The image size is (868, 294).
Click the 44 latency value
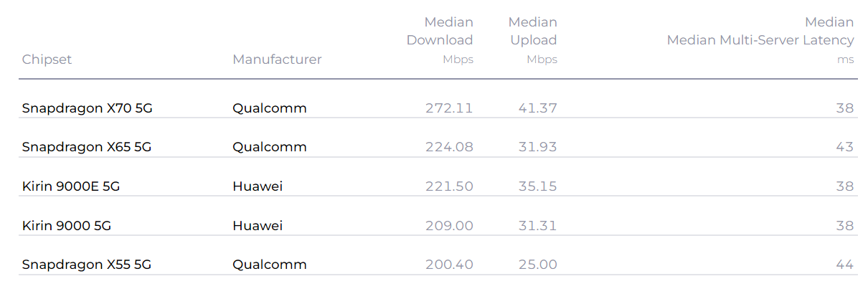coord(845,265)
